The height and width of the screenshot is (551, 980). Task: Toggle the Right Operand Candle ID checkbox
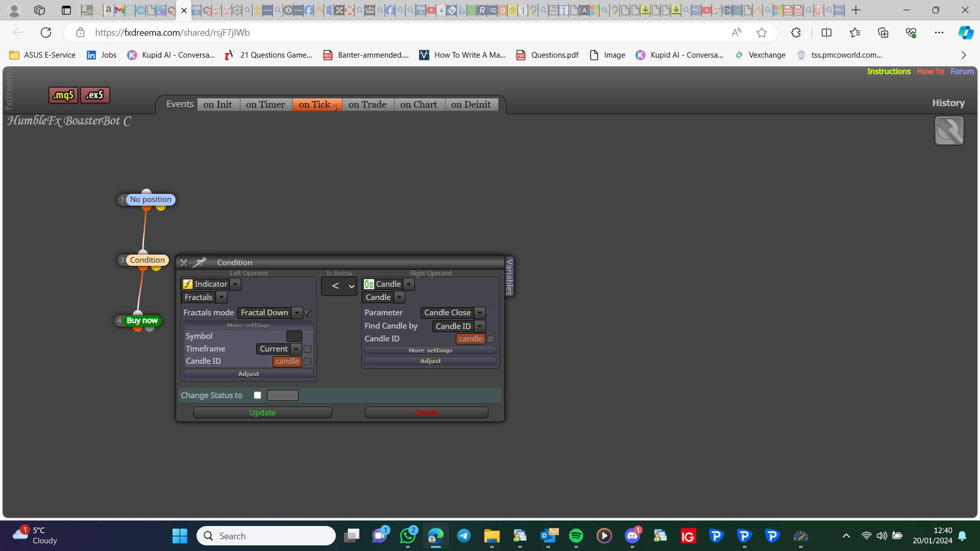491,339
